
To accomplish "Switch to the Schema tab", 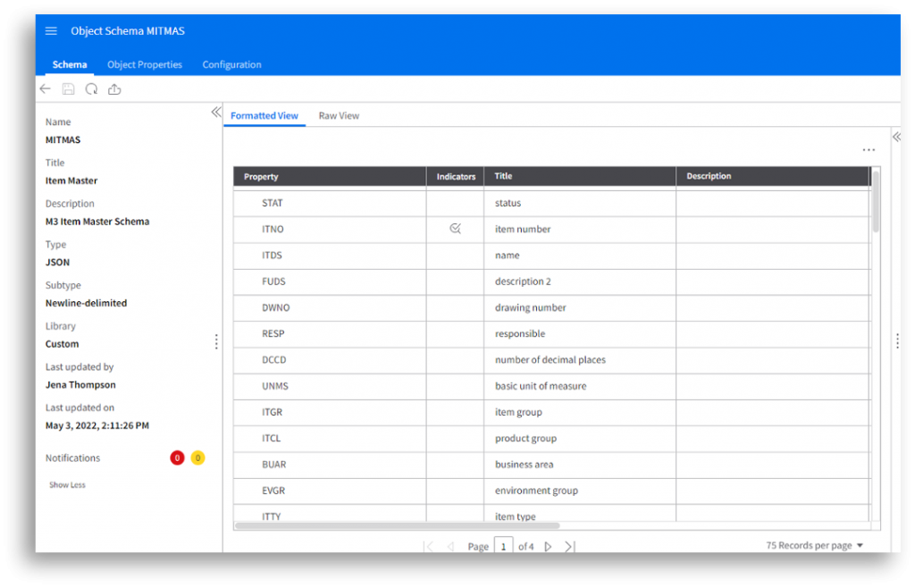I will tap(70, 64).
